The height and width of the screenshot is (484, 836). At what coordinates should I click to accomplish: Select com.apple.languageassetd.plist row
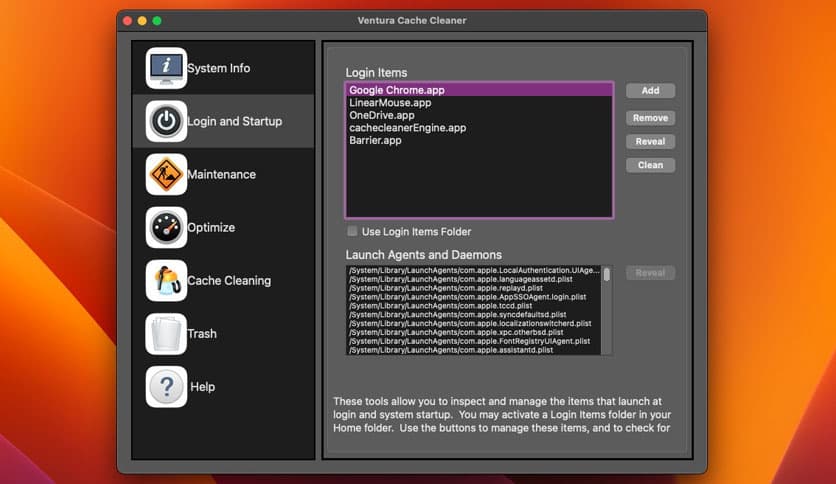click(474, 279)
